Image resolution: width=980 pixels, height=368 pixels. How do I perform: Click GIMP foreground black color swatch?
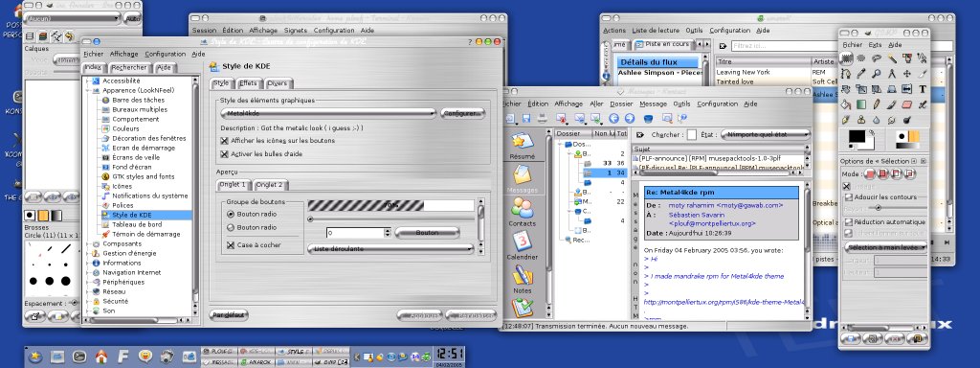pyautogui.click(x=856, y=136)
